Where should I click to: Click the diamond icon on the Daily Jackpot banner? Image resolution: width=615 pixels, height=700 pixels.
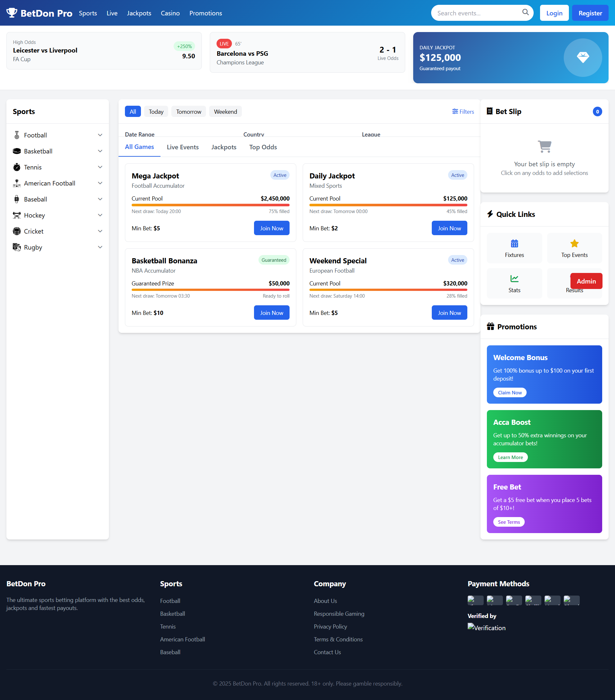pos(583,57)
